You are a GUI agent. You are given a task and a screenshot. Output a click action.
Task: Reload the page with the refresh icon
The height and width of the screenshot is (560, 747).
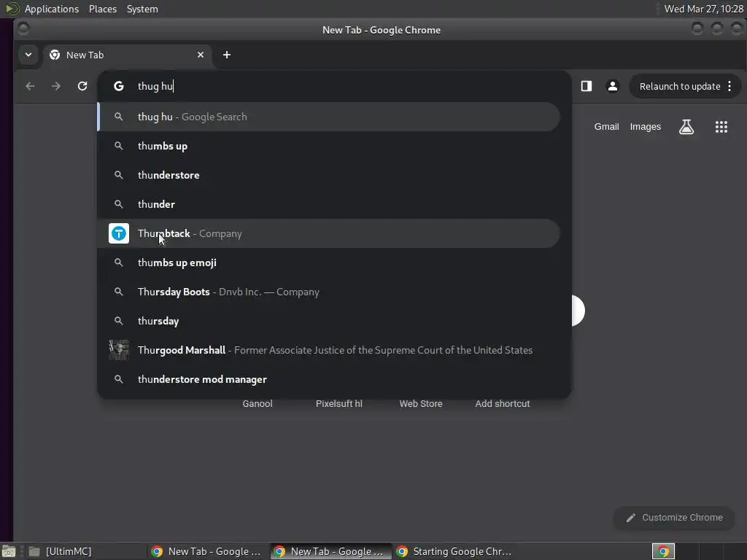82,86
